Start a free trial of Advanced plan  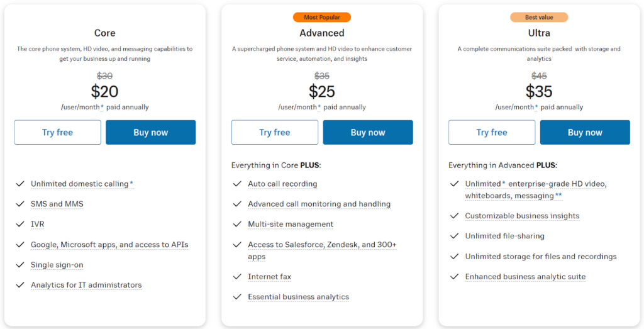[x=274, y=132]
